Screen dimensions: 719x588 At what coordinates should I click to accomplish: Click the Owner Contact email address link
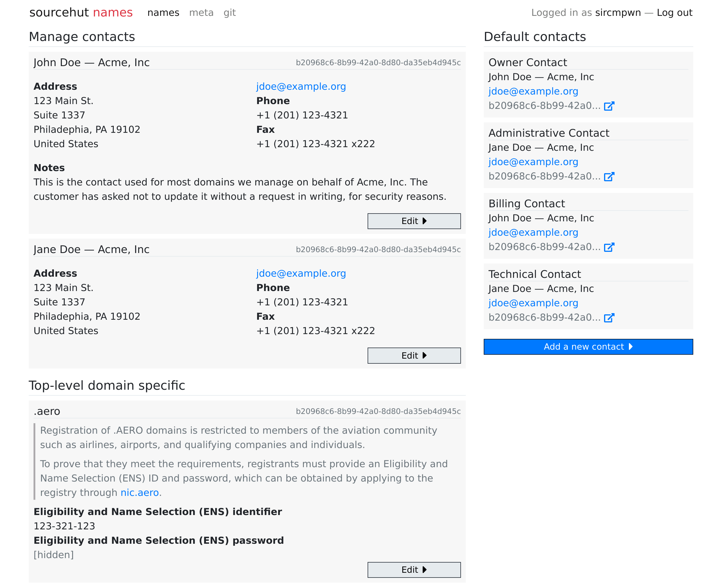tap(533, 91)
